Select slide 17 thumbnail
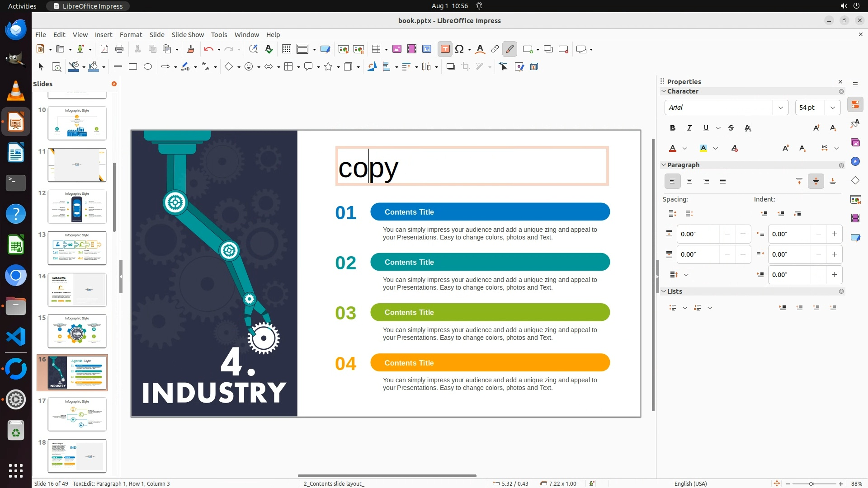This screenshot has width=868, height=488. [x=77, y=414]
